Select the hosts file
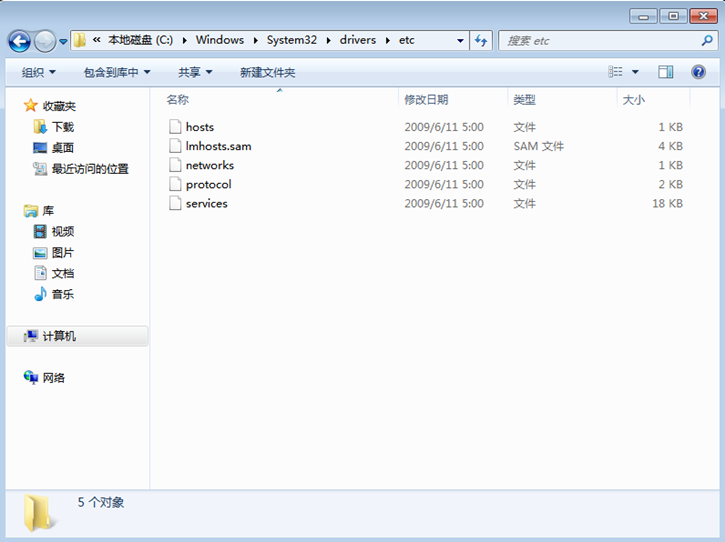 pos(200,127)
